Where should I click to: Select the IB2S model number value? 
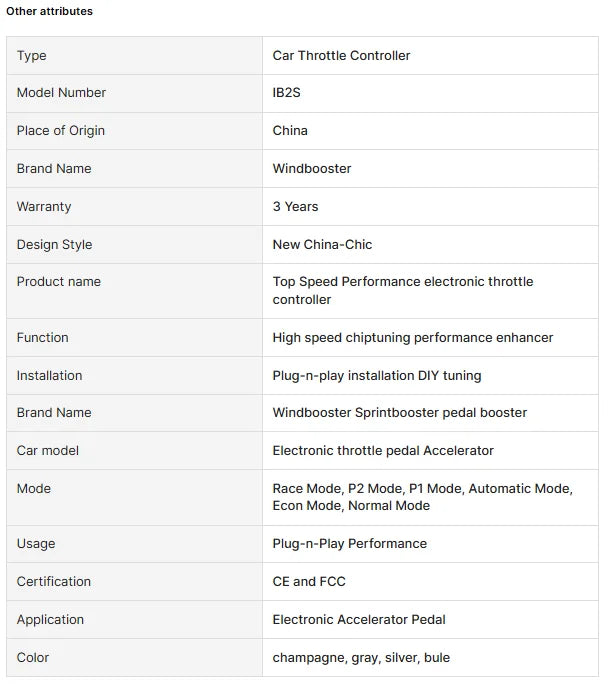pos(289,93)
